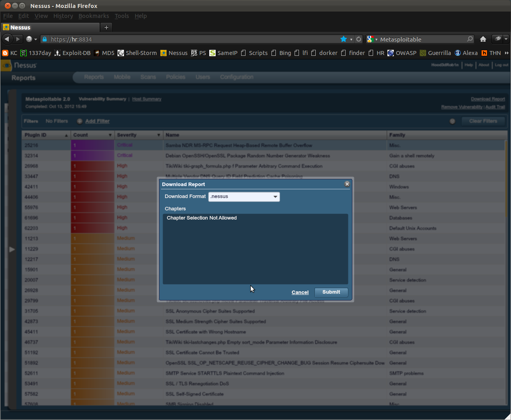Select the SSL Self-Signed Certificate row
The height and width of the screenshot is (420, 511).
[264, 394]
